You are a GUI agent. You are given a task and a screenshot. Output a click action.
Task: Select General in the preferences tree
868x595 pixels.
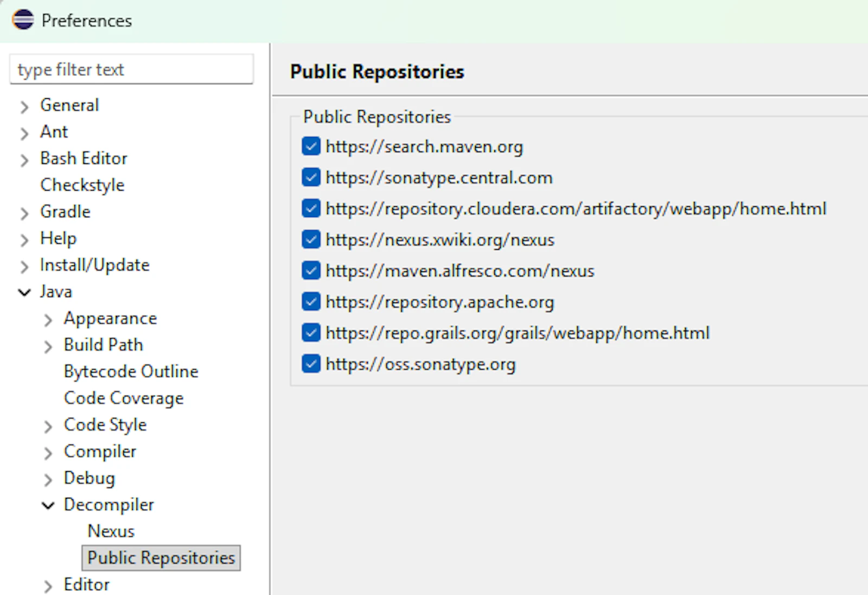pyautogui.click(x=69, y=105)
